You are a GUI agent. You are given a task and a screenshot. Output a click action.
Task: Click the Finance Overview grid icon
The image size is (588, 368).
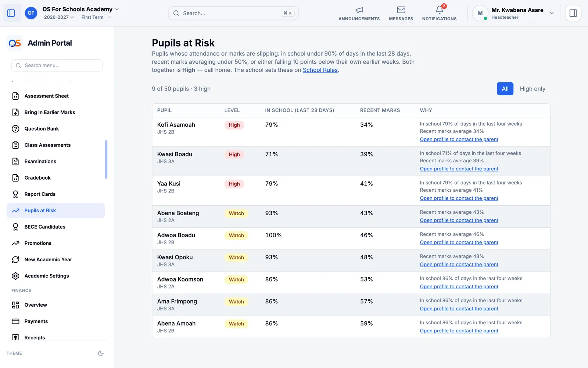click(15, 305)
